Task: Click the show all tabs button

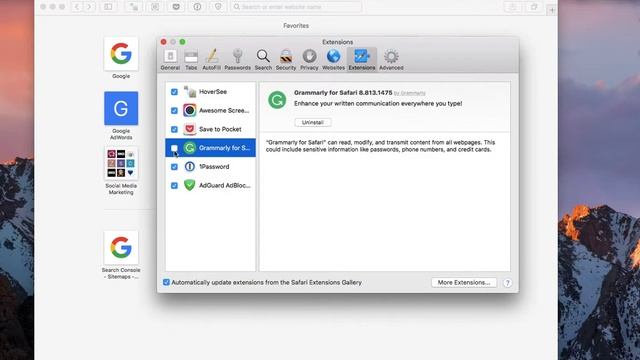Action: pyautogui.click(x=533, y=7)
